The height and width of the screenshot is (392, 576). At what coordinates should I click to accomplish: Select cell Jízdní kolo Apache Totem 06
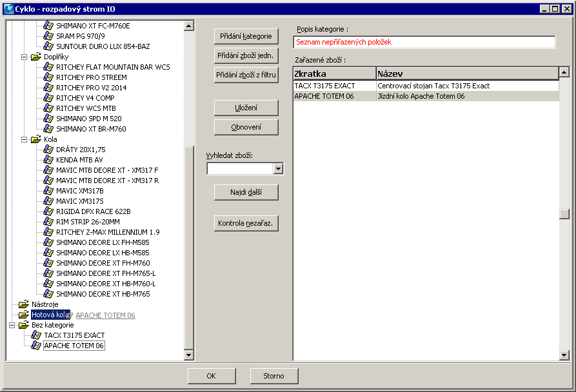point(468,96)
